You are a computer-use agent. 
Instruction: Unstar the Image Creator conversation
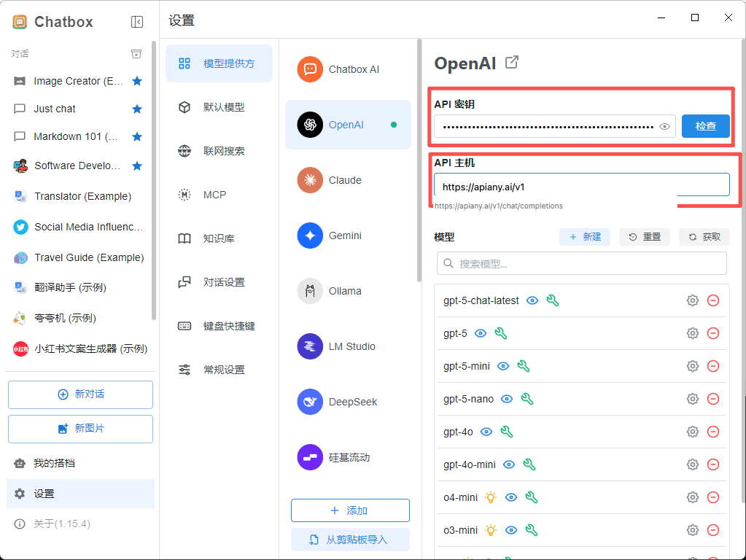[x=137, y=81]
